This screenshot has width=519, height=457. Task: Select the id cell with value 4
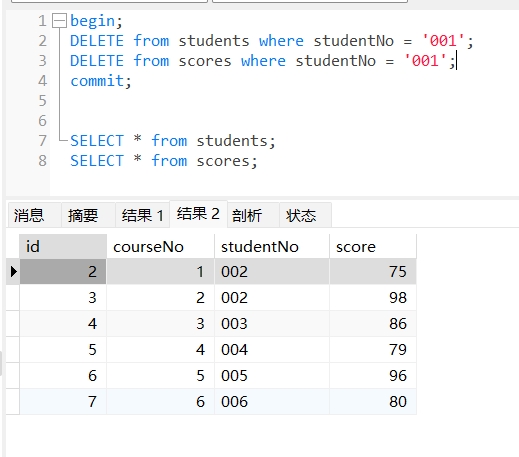(x=63, y=324)
